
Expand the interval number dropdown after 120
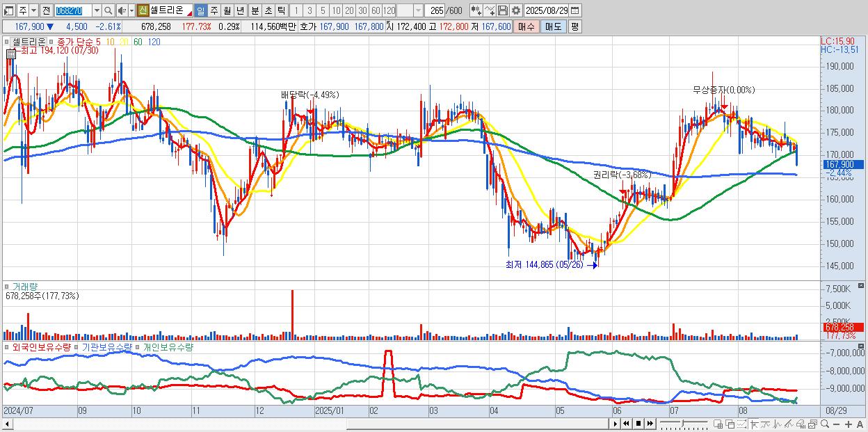(418, 10)
